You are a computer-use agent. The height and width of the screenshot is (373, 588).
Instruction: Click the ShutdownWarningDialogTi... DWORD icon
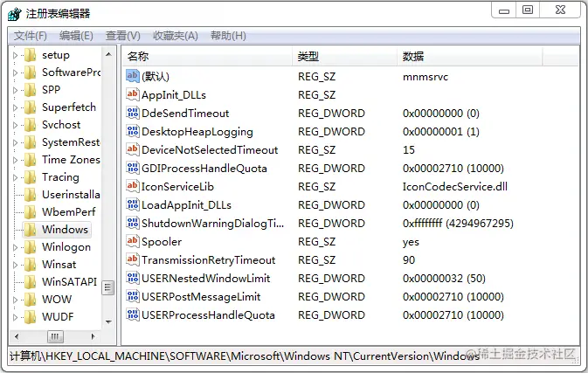tap(133, 223)
